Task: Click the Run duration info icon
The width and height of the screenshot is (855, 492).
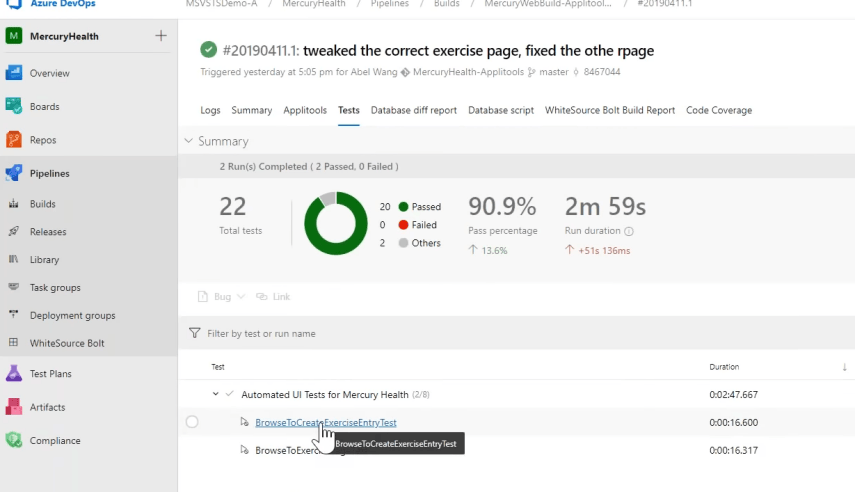Action: 629,231
